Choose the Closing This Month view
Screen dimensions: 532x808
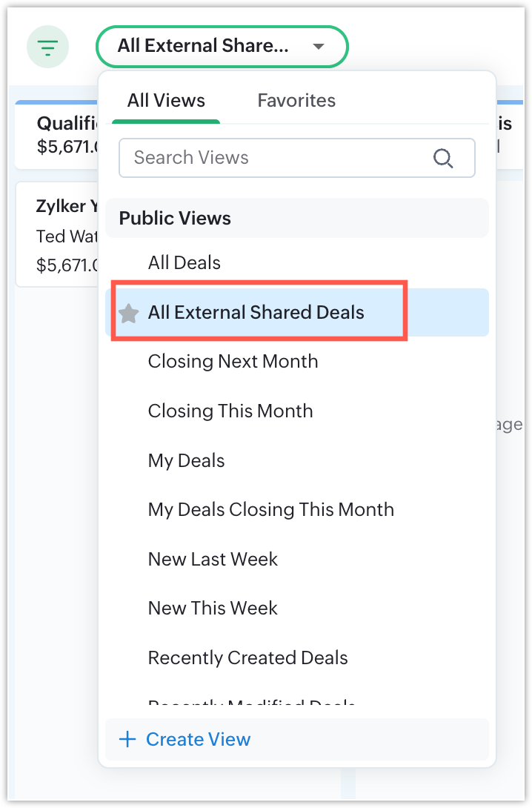click(x=230, y=411)
